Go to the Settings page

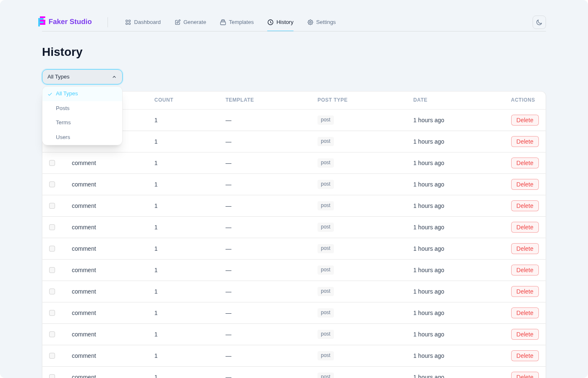[322, 22]
